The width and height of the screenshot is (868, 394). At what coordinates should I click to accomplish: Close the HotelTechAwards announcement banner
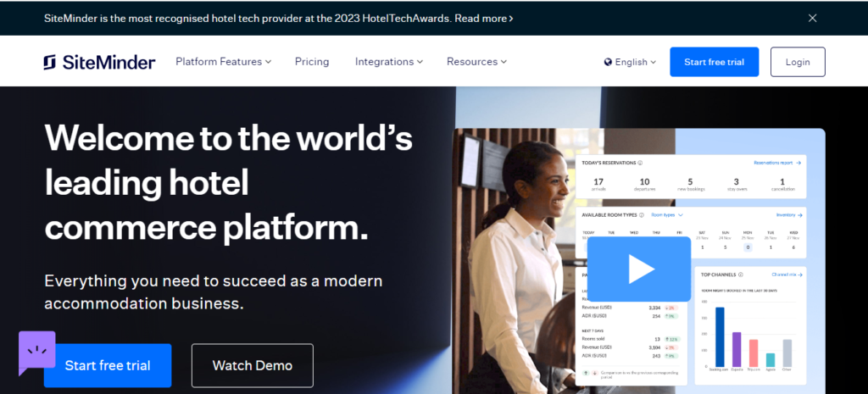click(812, 19)
